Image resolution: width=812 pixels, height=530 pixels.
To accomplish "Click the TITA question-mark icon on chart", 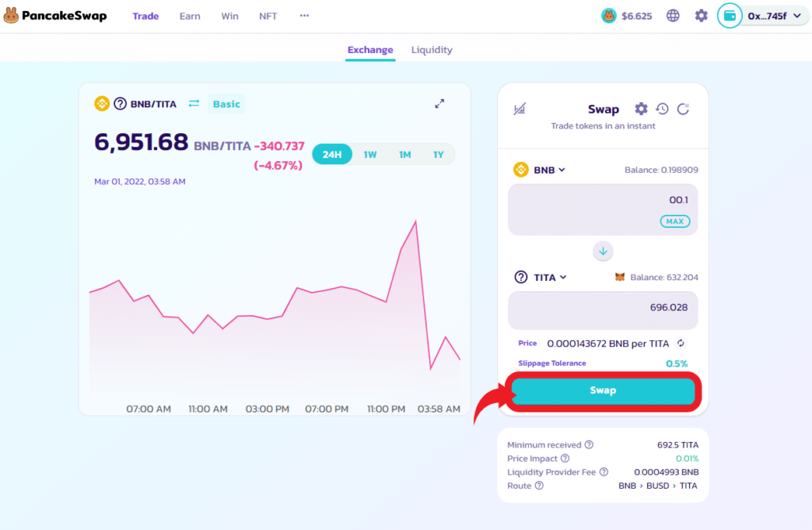I will pyautogui.click(x=121, y=104).
